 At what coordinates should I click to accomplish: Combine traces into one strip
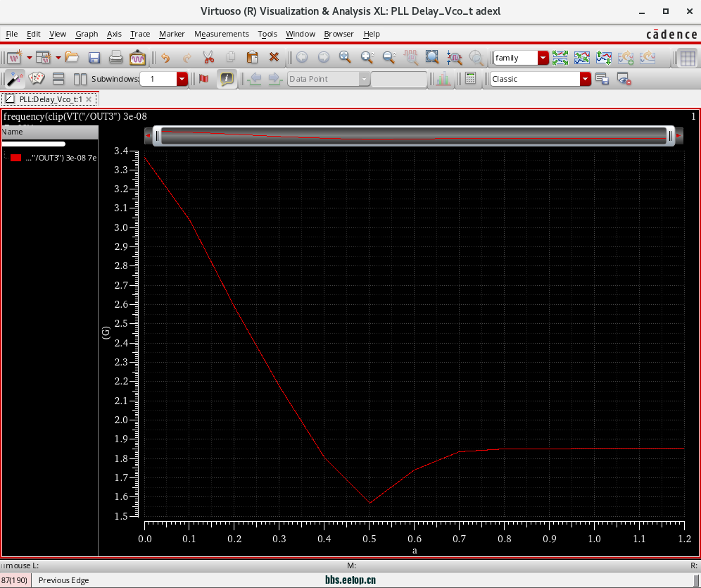[582, 57]
